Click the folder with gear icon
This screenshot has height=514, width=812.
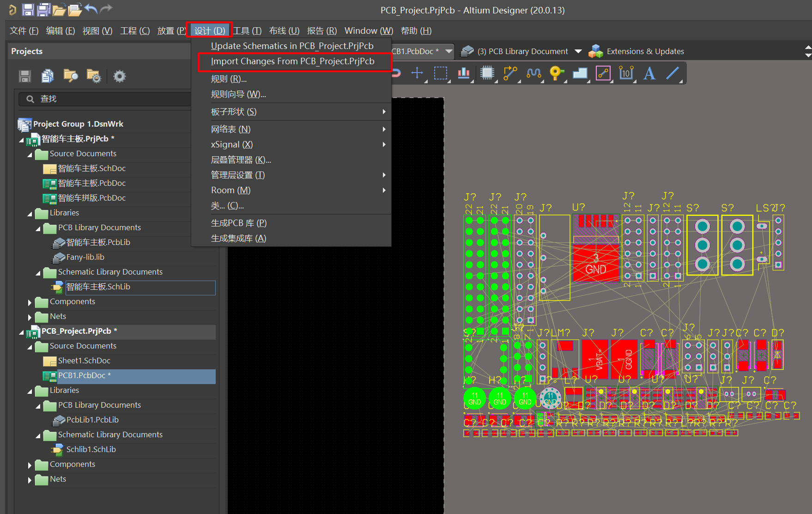tap(94, 76)
